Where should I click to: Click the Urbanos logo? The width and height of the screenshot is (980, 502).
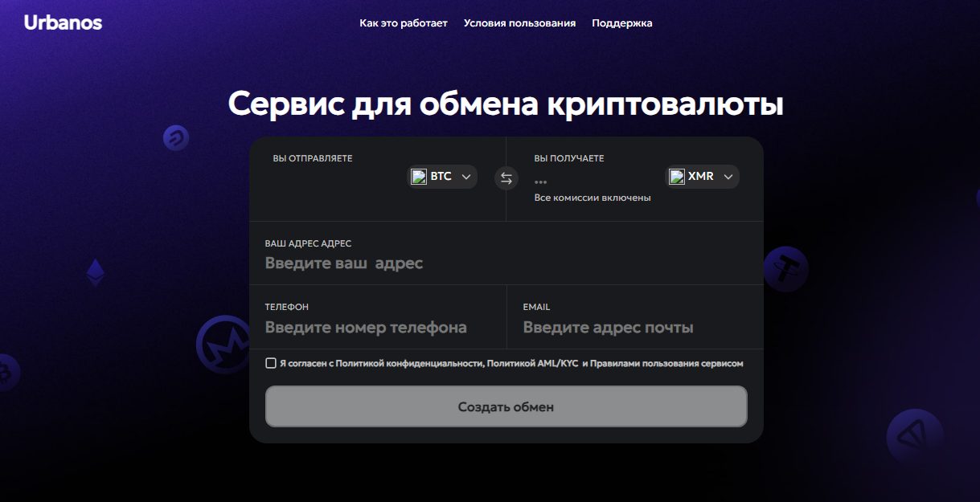point(63,22)
